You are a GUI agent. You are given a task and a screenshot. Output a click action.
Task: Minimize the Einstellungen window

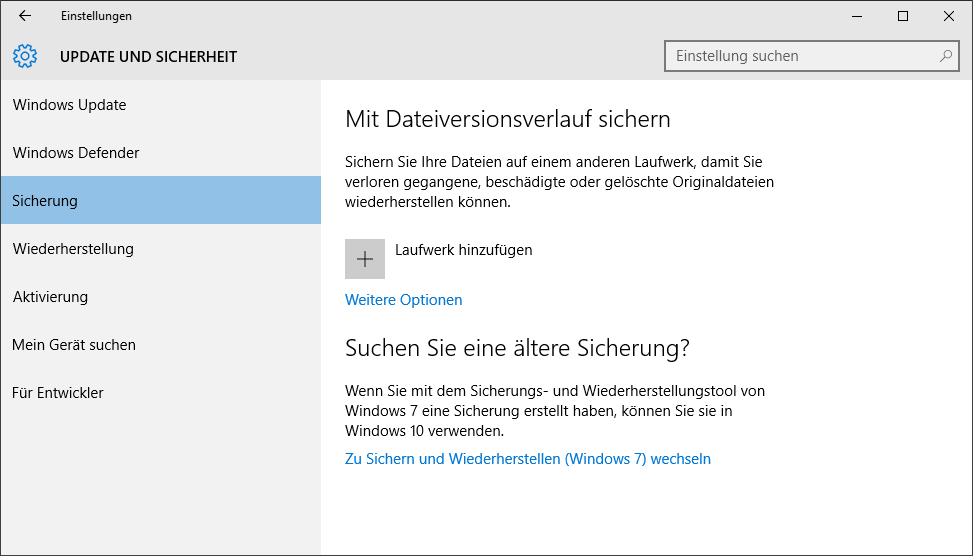(857, 16)
